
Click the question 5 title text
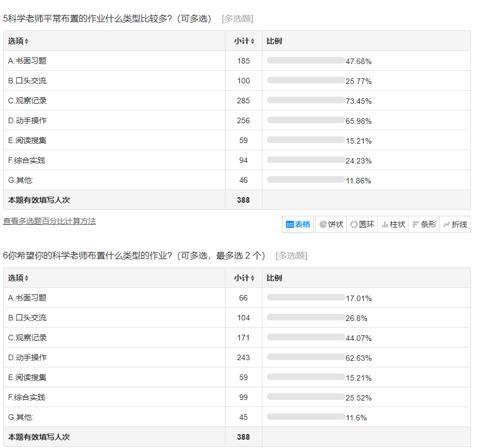pyautogui.click(x=108, y=18)
